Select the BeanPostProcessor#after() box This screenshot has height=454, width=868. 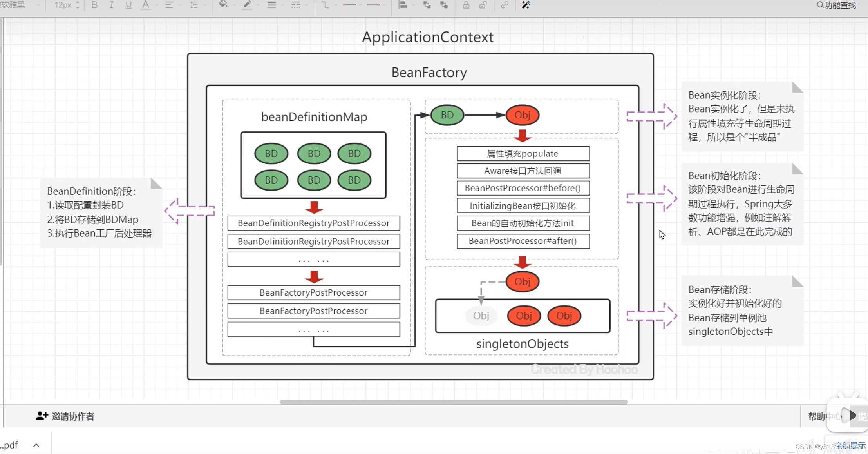523,241
